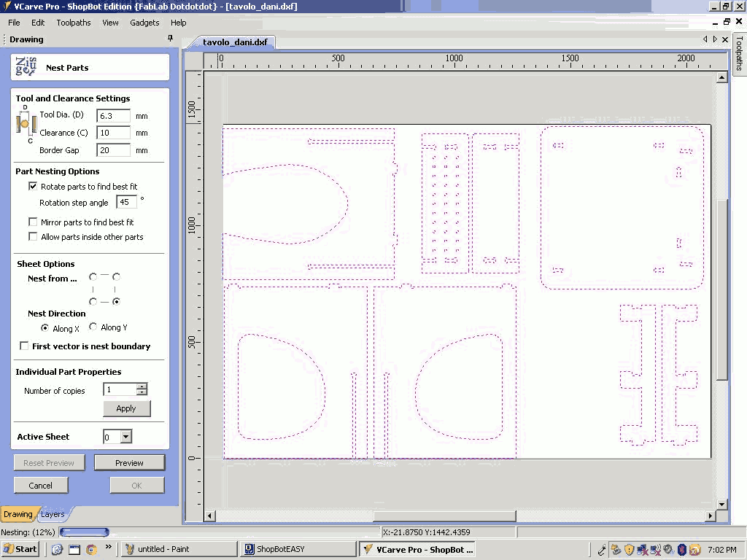Select bottom-left Nest from corner

click(x=93, y=301)
